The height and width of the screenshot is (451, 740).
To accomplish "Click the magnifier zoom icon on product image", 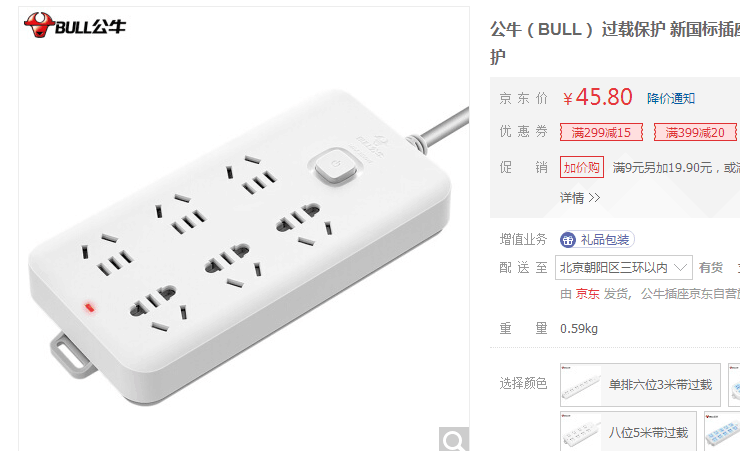I will (x=454, y=439).
